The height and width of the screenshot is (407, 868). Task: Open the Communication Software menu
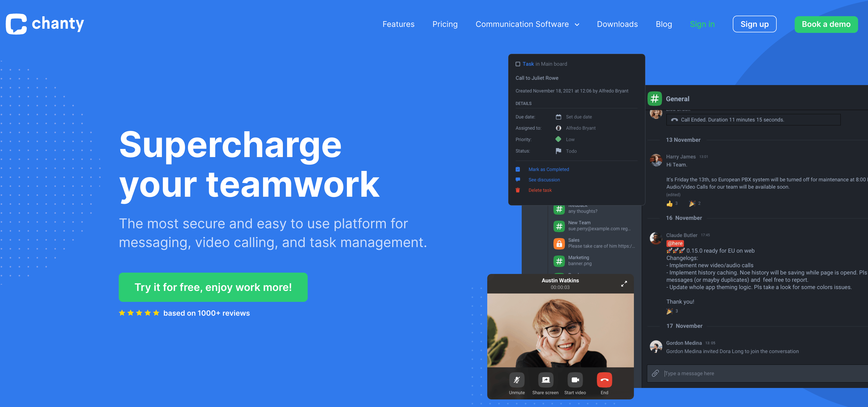pos(522,24)
